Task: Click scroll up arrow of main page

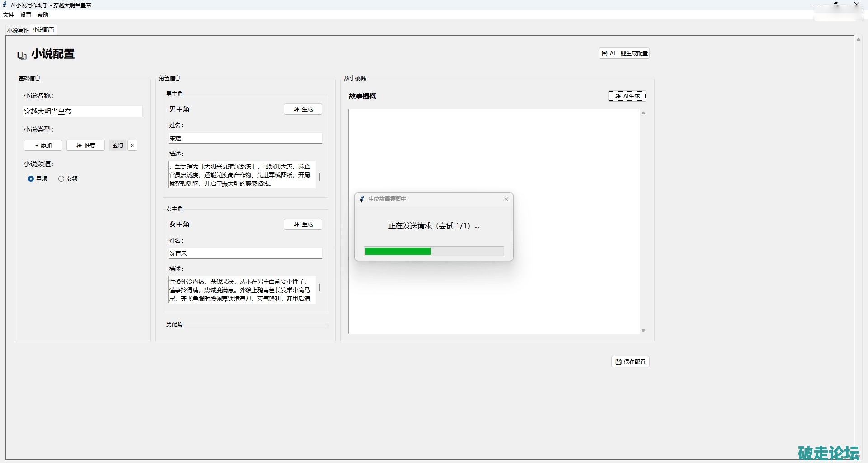Action: tap(858, 40)
